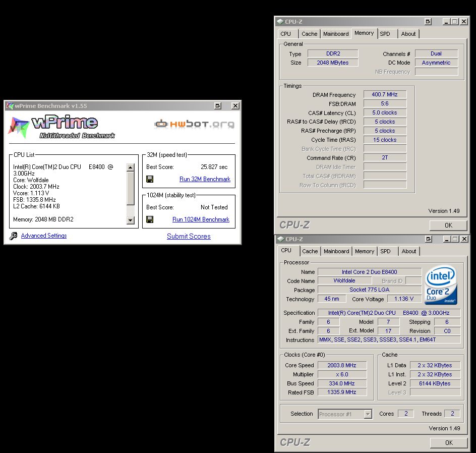Click memory Size field 2048 MBytes
Viewport: 476px width, 453px height.
point(333,63)
